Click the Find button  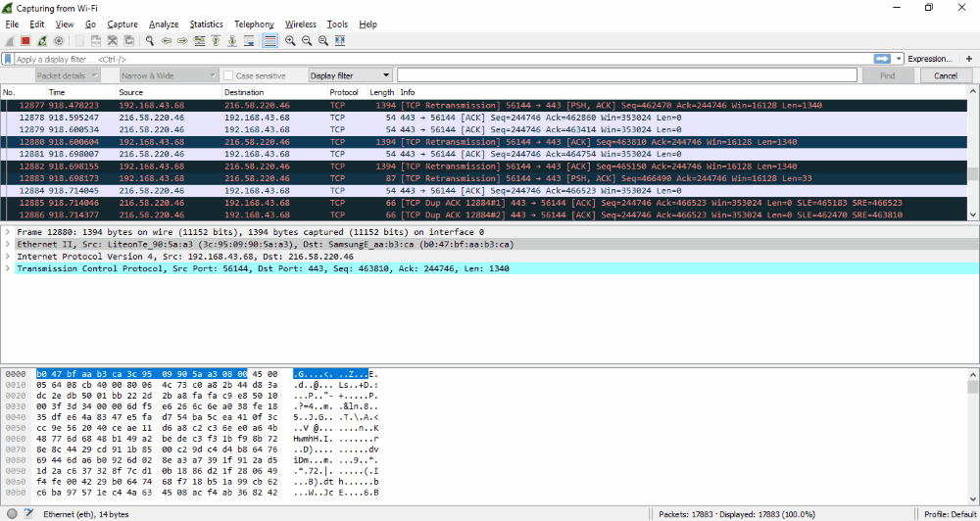[x=888, y=75]
